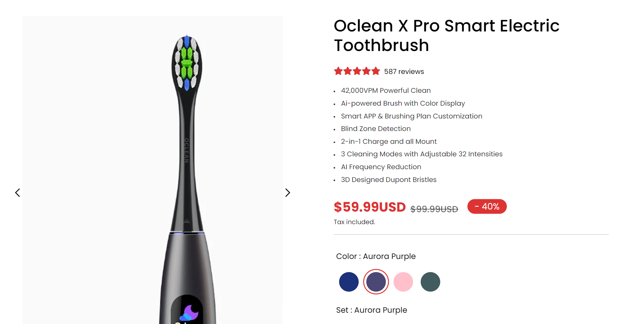
Task: Click the previous image arrow
Action: [x=18, y=193]
